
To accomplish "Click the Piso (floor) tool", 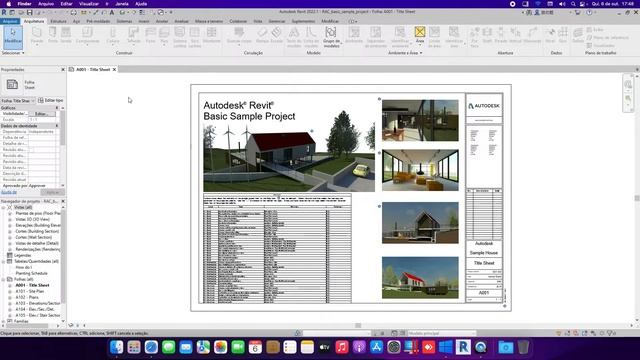I will click(x=164, y=35).
